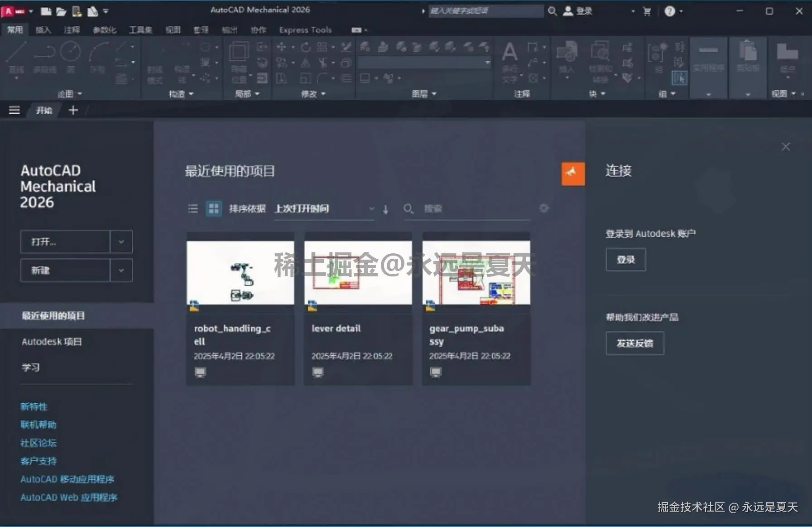Activate the Move tool in Modify panel

pyautogui.click(x=282, y=47)
